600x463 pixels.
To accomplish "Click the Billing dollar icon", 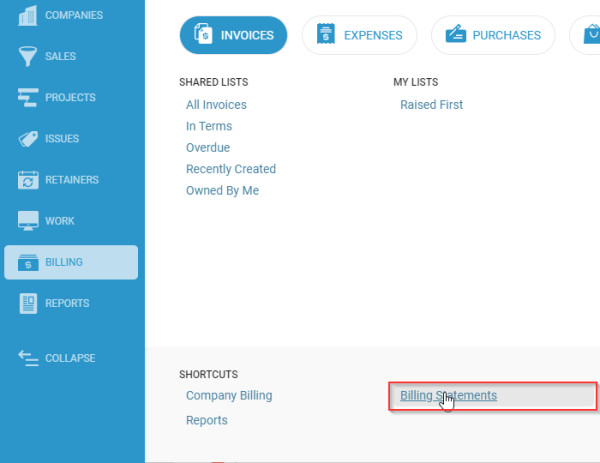I will tap(26, 262).
